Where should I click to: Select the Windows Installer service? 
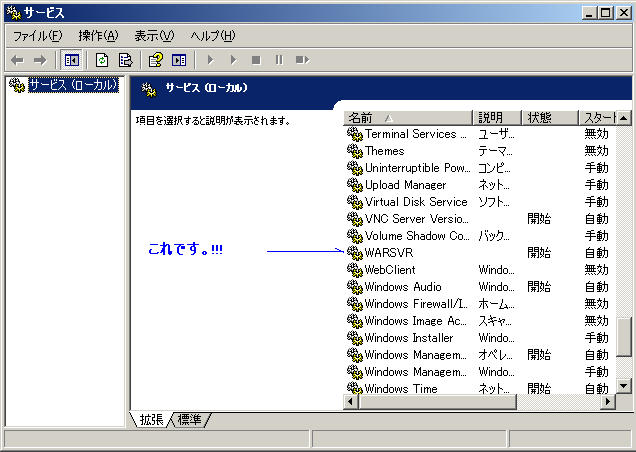click(x=479, y=338)
